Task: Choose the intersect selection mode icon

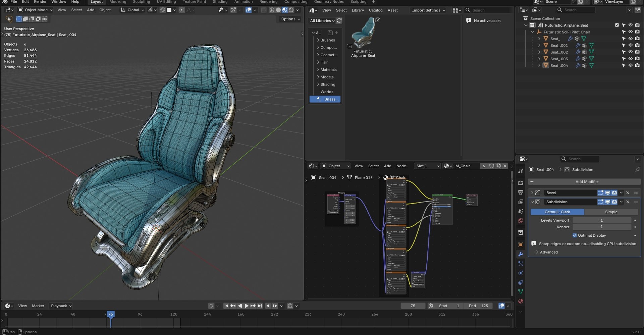Action: coord(44,19)
